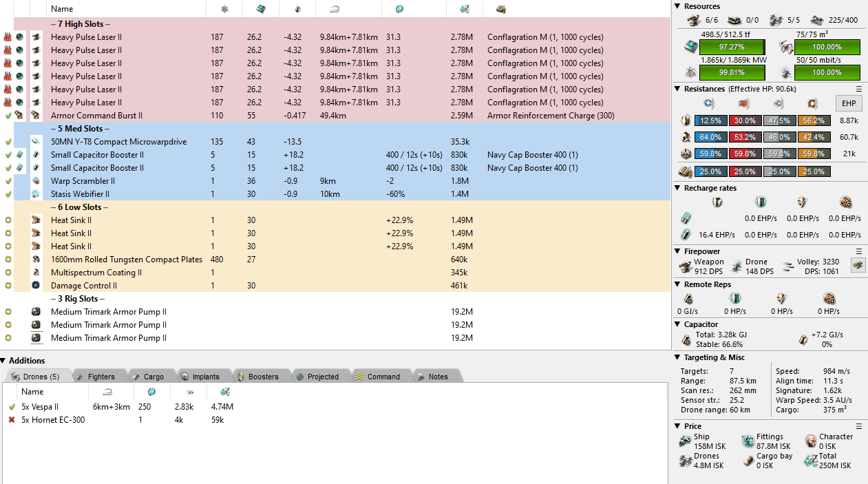Screen dimensions: 868x484
Task: Disable the 5x Vespa II drones
Action: coord(12,407)
